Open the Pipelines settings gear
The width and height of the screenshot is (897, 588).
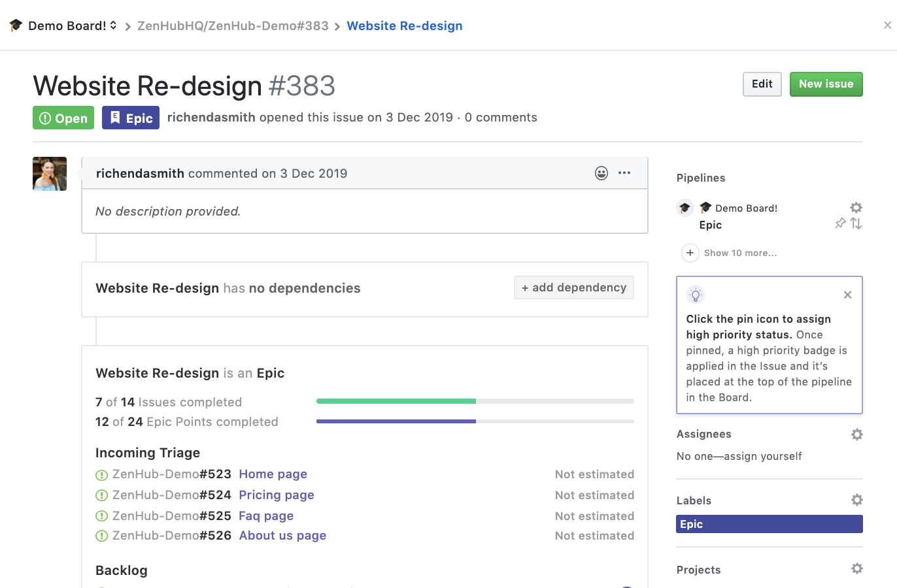(856, 207)
